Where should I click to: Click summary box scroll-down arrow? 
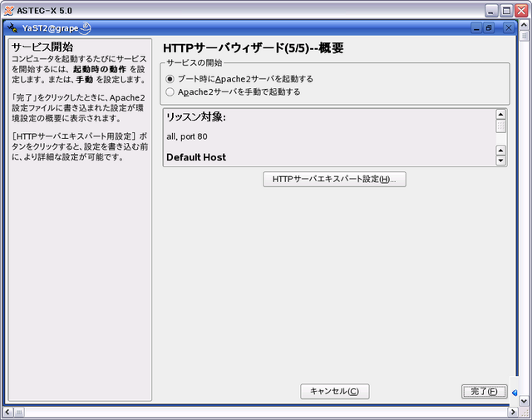(x=500, y=161)
